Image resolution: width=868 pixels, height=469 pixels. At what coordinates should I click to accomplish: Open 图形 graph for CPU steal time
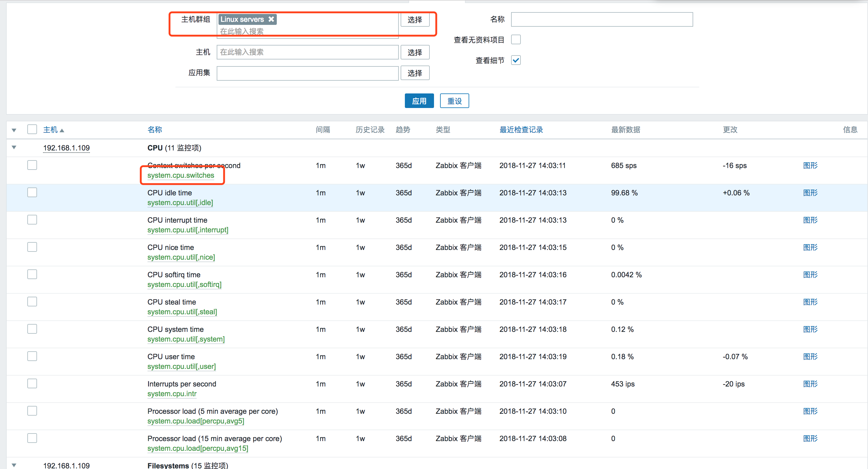tap(810, 302)
